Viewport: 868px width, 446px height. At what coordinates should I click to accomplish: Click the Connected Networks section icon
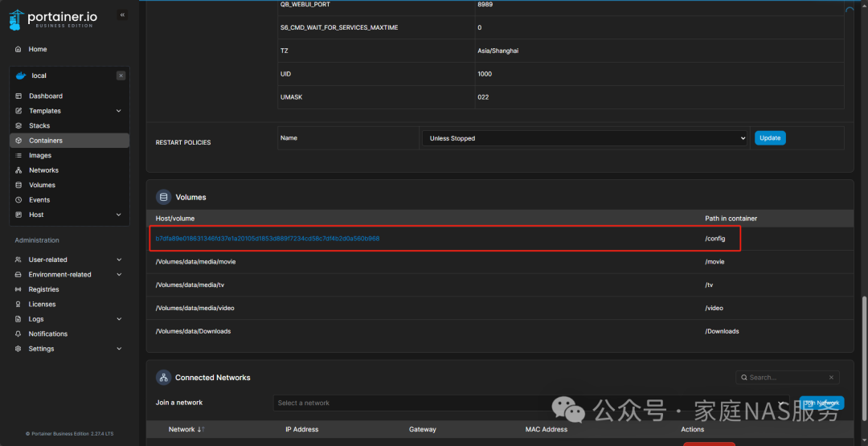[x=163, y=378]
